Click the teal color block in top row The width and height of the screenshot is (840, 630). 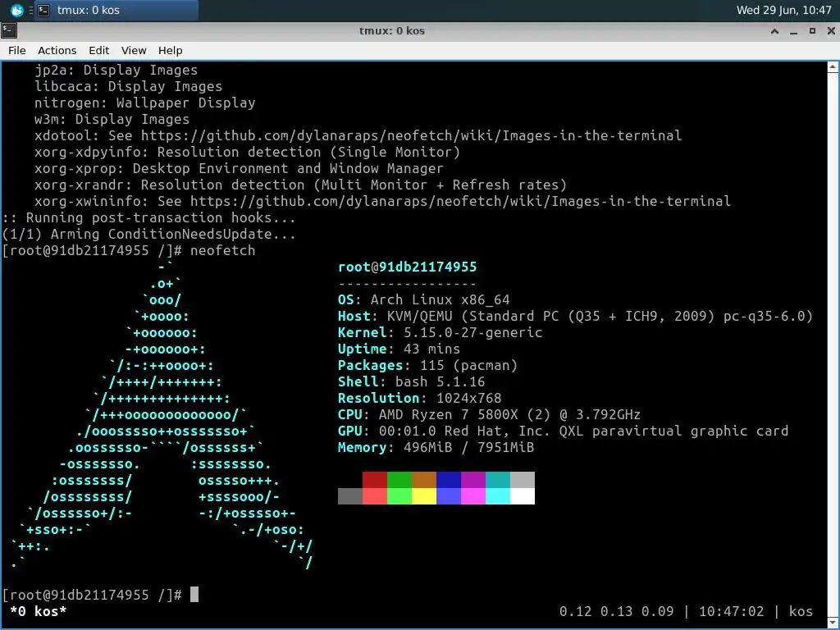tap(498, 480)
